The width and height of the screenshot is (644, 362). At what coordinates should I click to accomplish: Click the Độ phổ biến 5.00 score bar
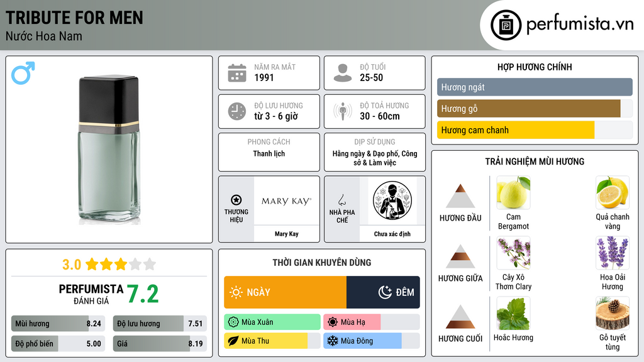click(x=58, y=344)
